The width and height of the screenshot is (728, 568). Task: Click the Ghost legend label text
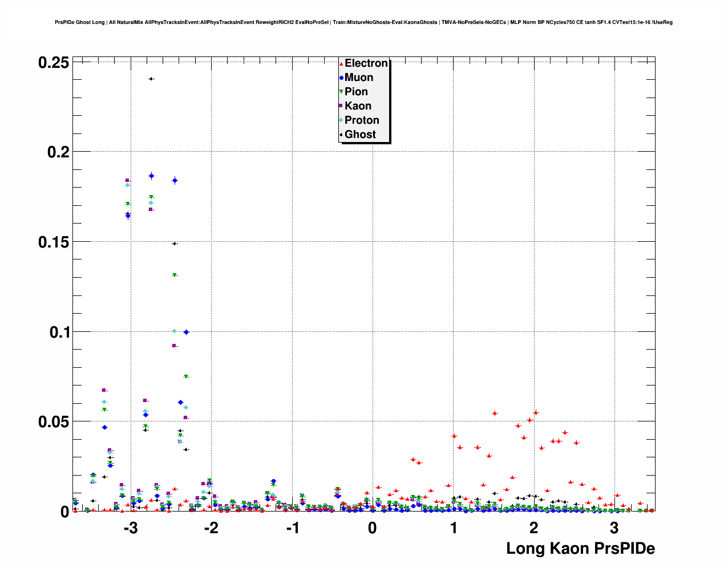pyautogui.click(x=360, y=135)
